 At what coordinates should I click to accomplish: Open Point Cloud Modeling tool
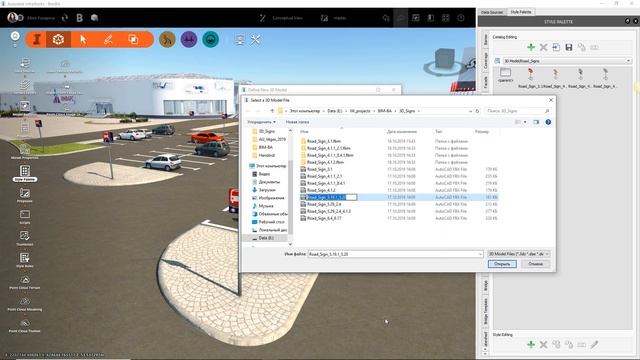pos(24,303)
